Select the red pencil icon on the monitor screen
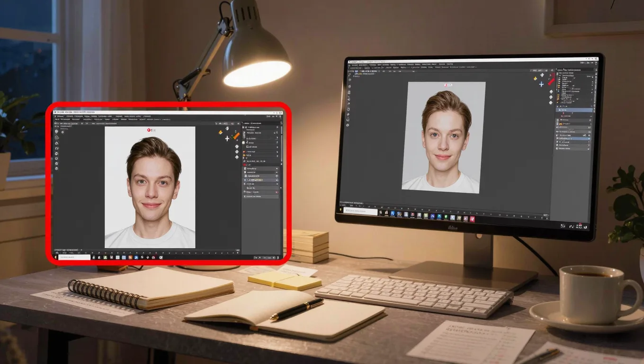This screenshot has width=644, height=364. tap(551, 81)
